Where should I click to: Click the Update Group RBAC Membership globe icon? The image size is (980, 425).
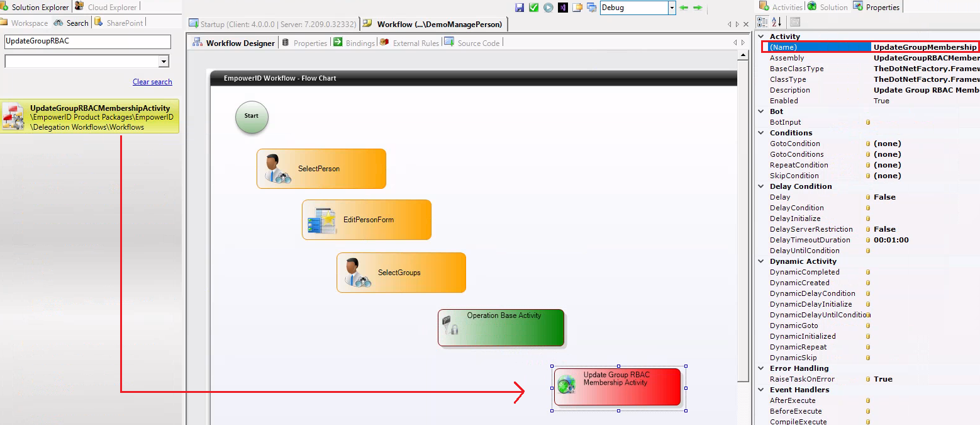[567, 383]
